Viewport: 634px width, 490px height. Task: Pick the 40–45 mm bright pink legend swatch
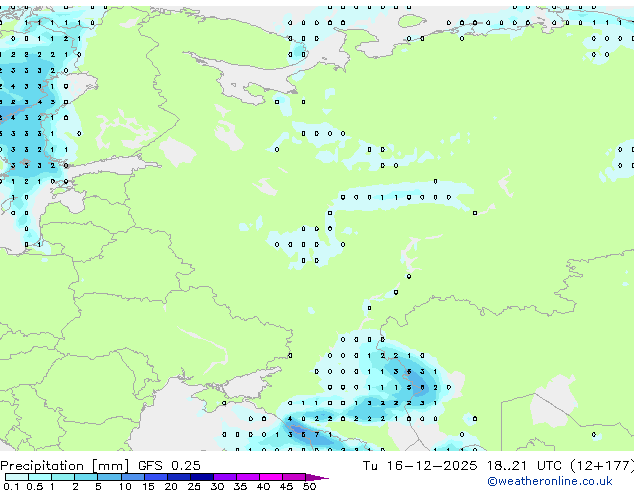(x=271, y=477)
